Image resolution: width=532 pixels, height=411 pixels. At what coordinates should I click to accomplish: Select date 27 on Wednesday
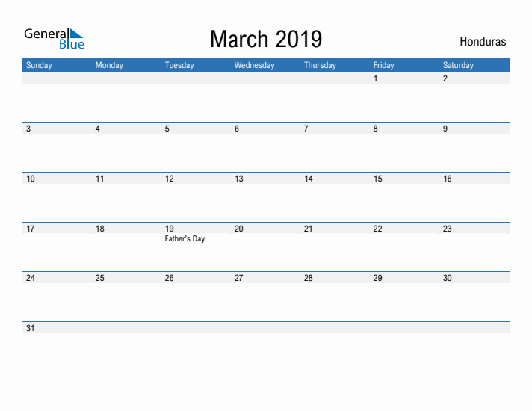point(239,278)
